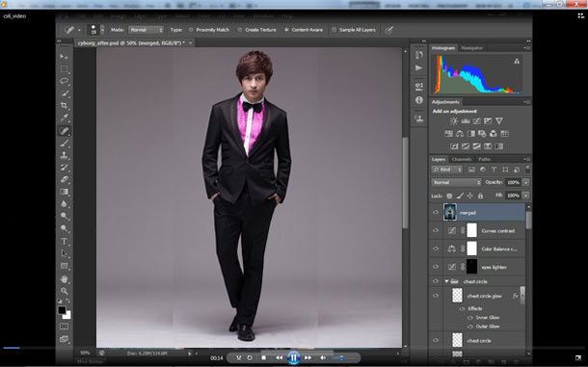This screenshot has height=367, width=588.
Task: Choose Content-Aware type
Action: 287,30
